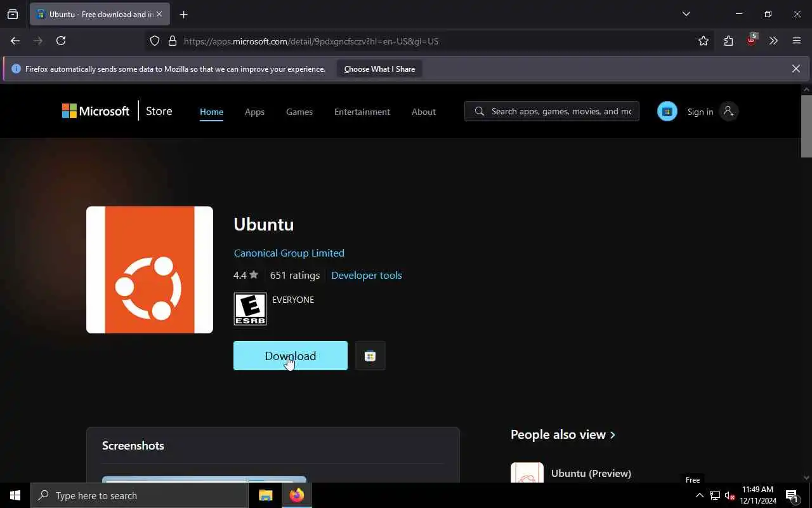Viewport: 812px width, 508px height.
Task: Click the page vertical scrollbar thumb
Action: click(806, 126)
